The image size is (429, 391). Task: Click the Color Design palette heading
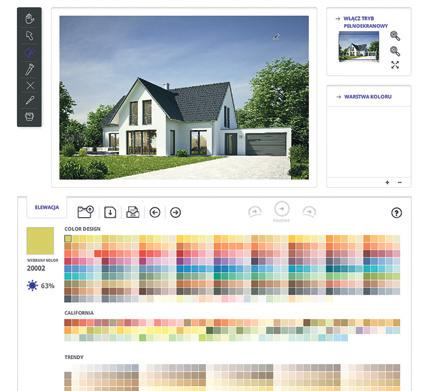click(x=82, y=229)
